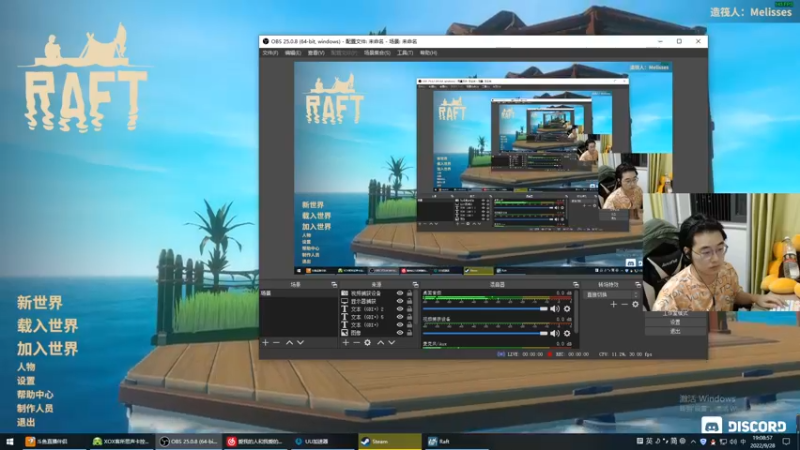Image resolution: width=800 pixels, height=450 pixels.
Task: Open the Windows notification center icon
Action: tap(786, 441)
